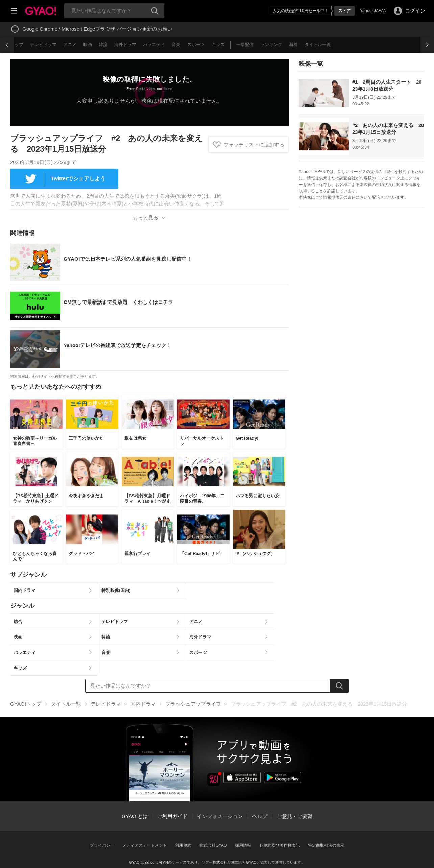
Task: Select テレビドラマ in navigation bar
Action: 43,45
